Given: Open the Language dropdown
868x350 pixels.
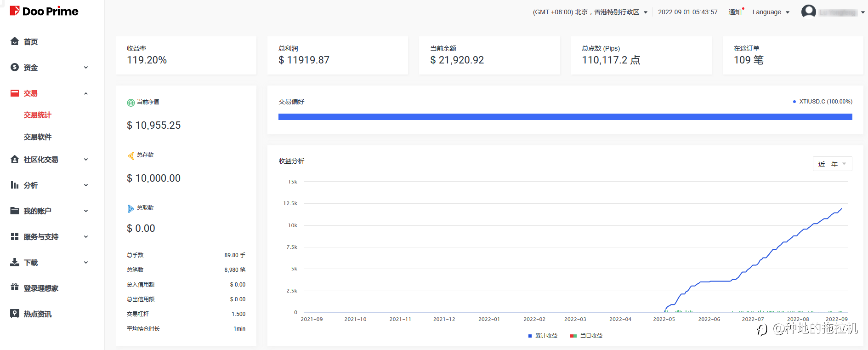Looking at the screenshot, I should 771,12.
